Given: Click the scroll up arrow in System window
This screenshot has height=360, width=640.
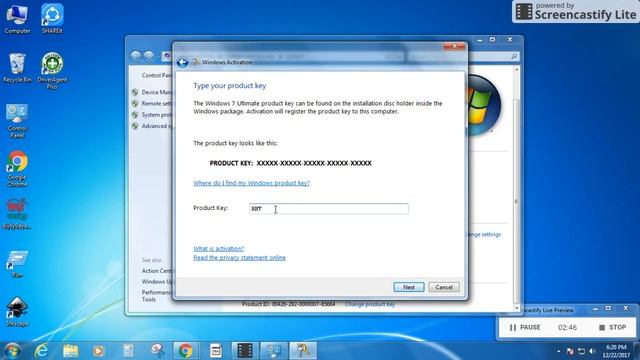Looking at the screenshot, I should point(516,70).
